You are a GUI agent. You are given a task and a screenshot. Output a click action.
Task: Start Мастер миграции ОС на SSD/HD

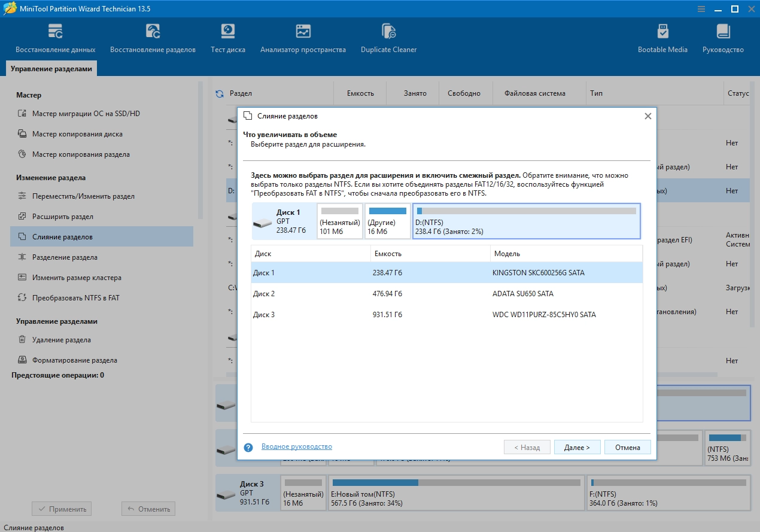[86, 114]
